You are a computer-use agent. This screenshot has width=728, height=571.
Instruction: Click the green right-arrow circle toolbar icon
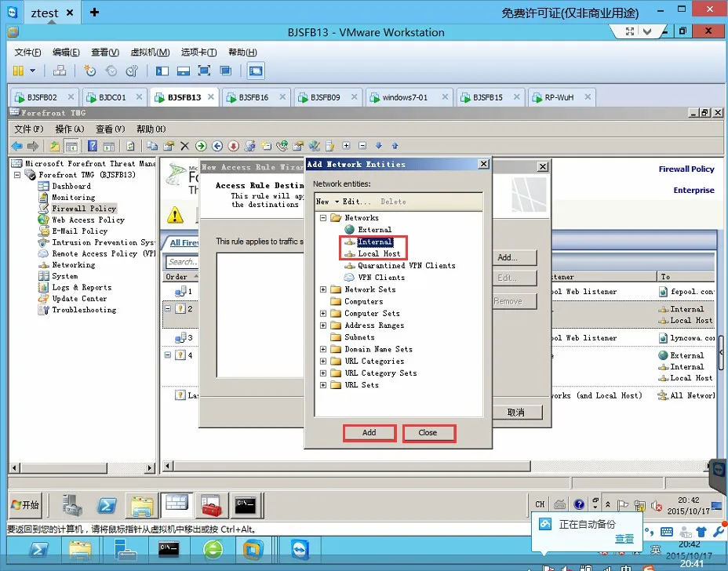[x=201, y=146]
